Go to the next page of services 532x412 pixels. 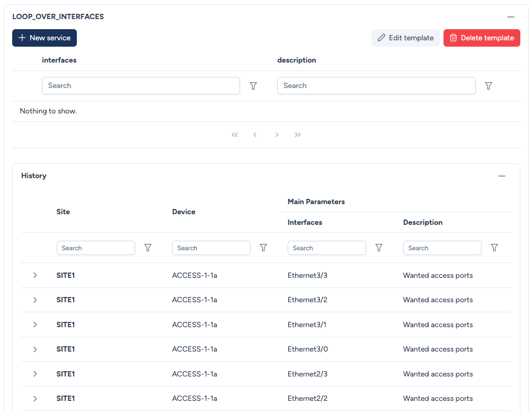pos(277,135)
